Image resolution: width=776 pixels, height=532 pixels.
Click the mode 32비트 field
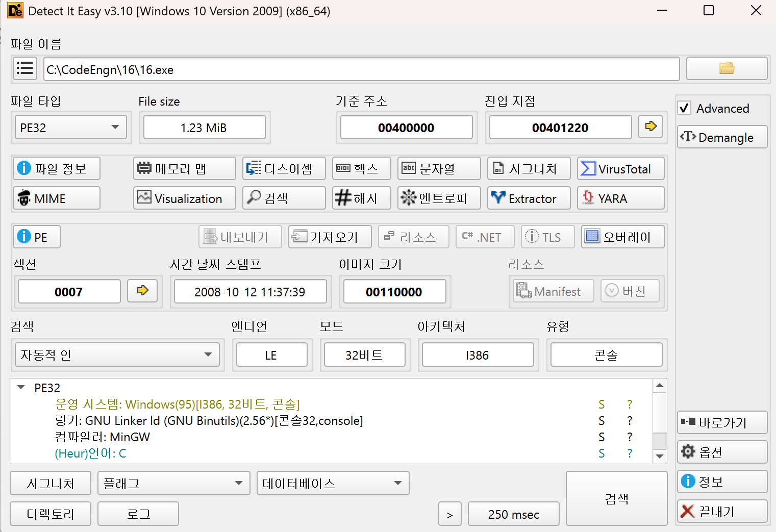click(x=365, y=354)
